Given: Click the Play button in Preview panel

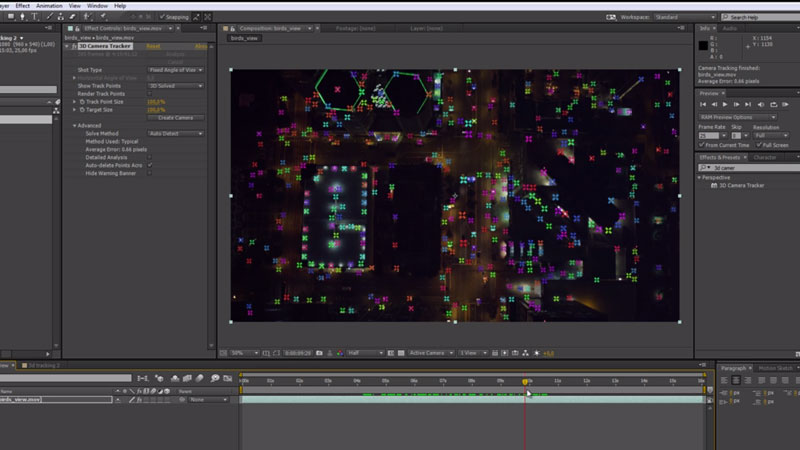Looking at the screenshot, I should click(x=726, y=104).
